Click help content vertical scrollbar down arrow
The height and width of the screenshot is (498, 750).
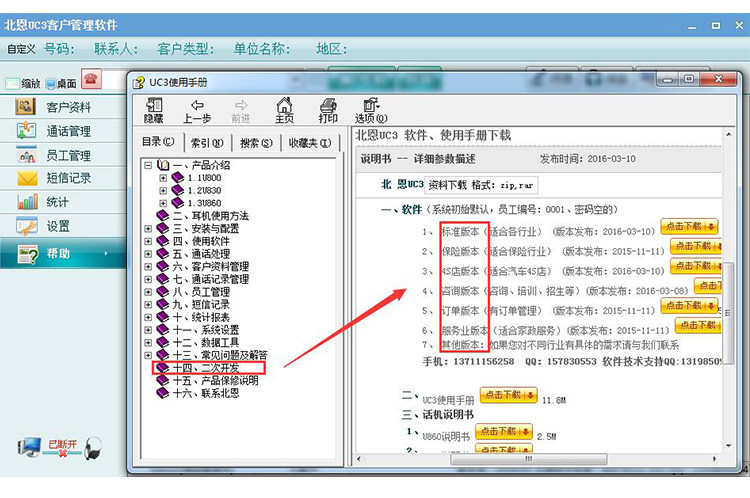click(x=728, y=446)
